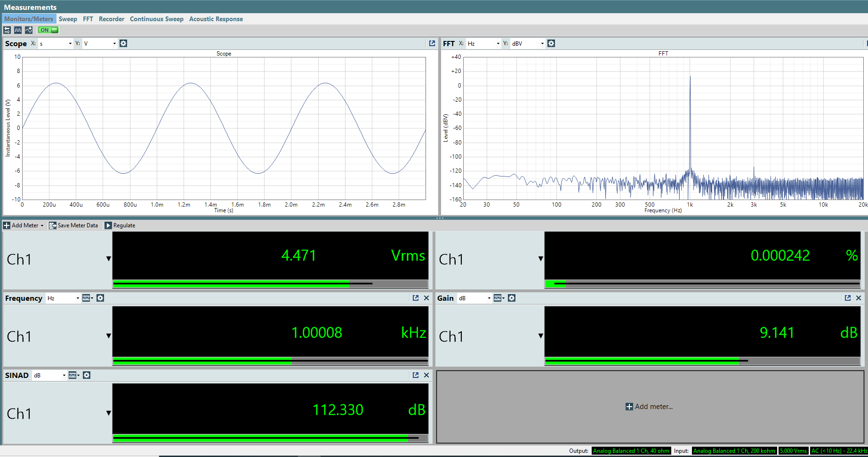Close the Frequency meter
Image resolution: width=868 pixels, height=457 pixels.
pyautogui.click(x=426, y=298)
